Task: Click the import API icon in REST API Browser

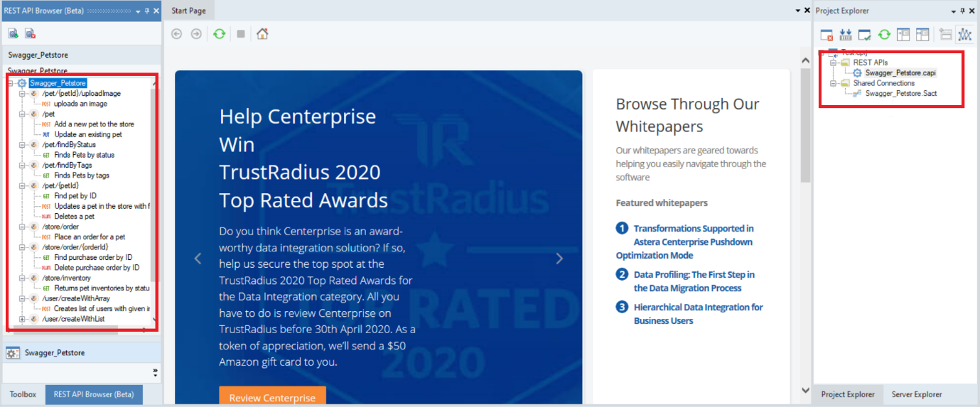Action: 13,33
